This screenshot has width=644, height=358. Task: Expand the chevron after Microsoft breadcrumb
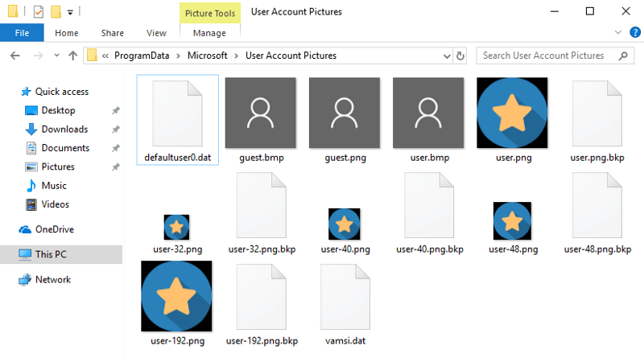[237, 56]
